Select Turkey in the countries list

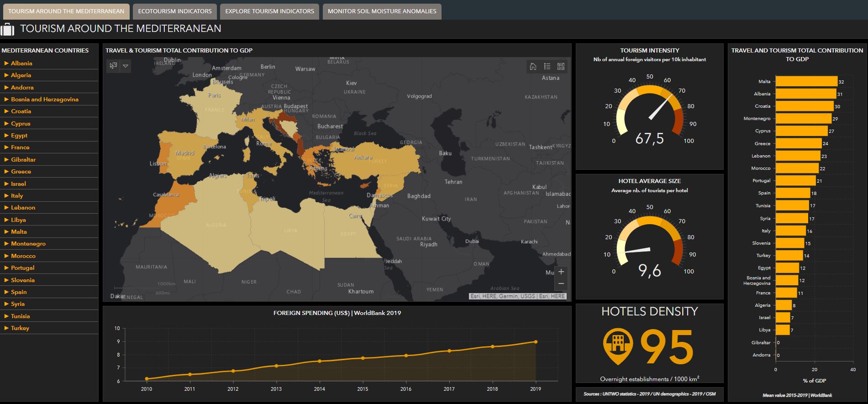(20, 328)
